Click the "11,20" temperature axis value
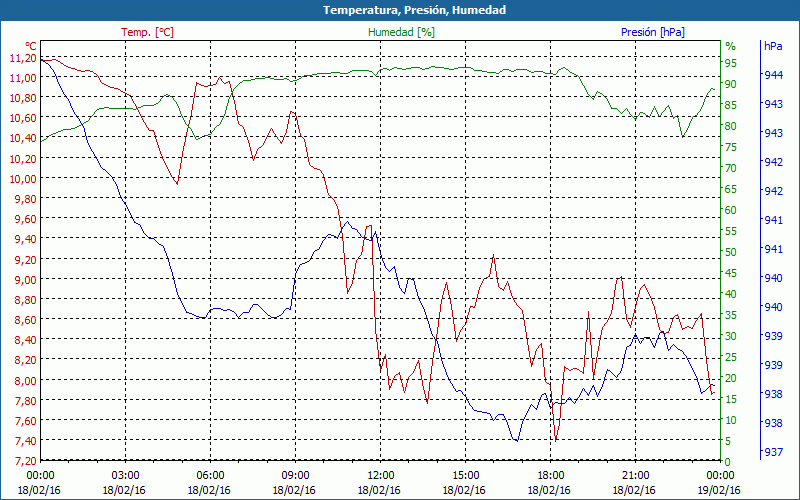 (x=23, y=58)
